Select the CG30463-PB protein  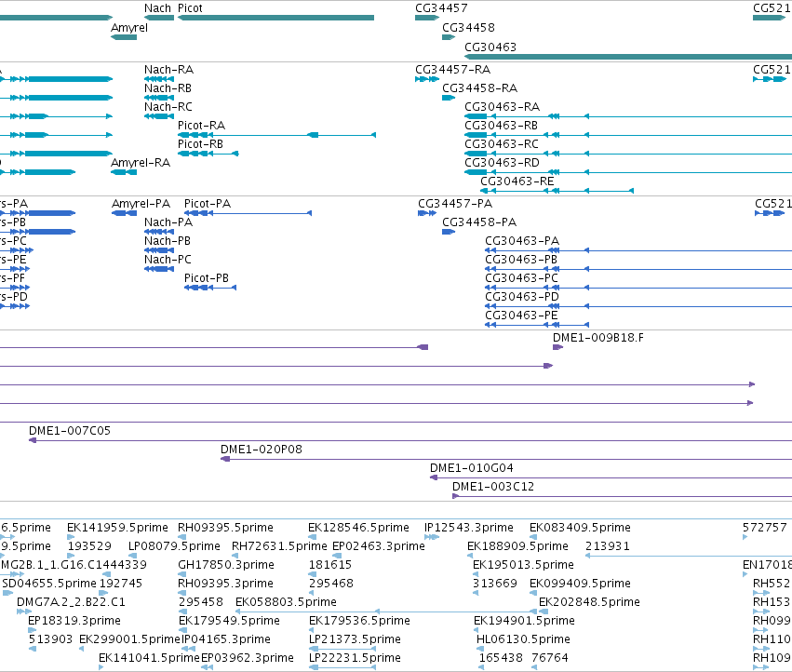point(638,269)
